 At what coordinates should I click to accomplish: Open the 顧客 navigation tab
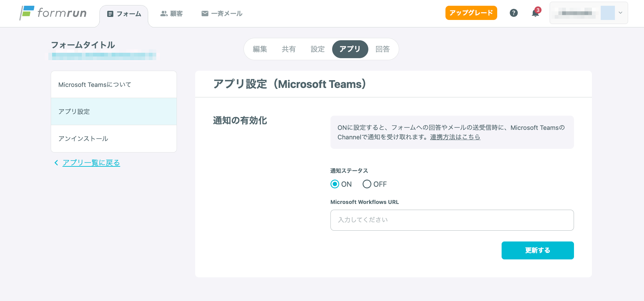click(x=171, y=14)
